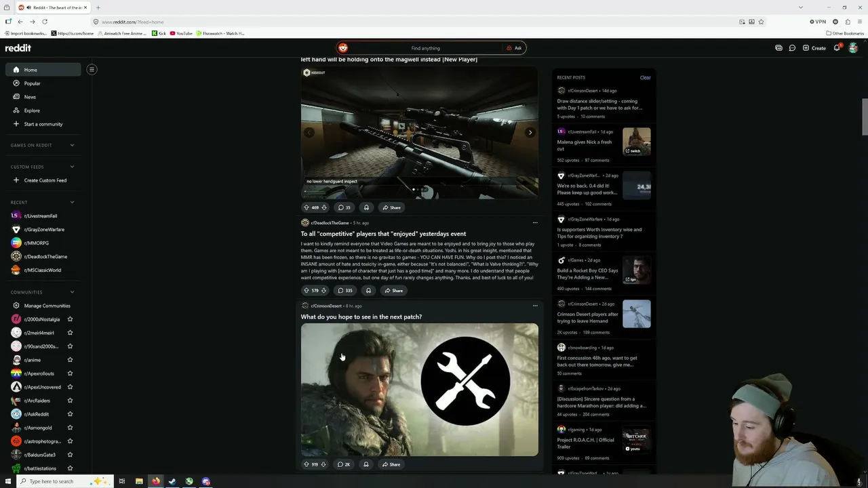Show previous image in the rifle gallery

[309, 133]
